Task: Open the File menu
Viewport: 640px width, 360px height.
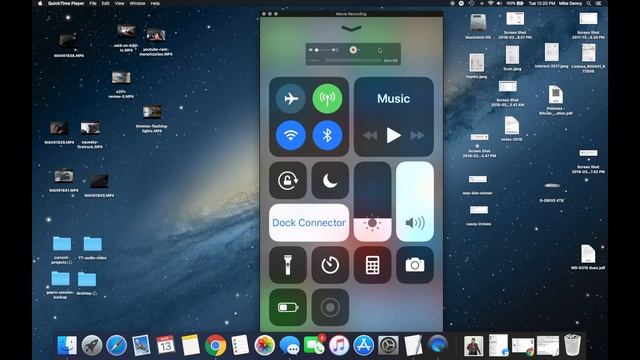Action: 93,3
